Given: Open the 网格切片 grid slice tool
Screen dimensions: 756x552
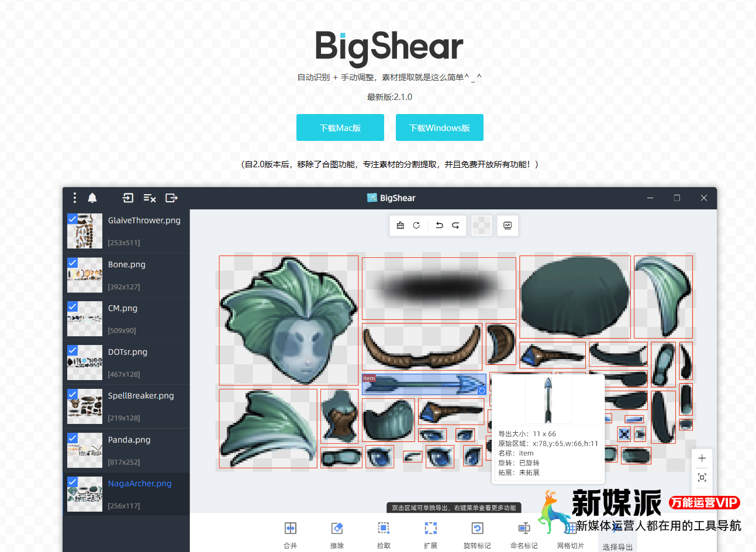Looking at the screenshot, I should click(571, 532).
